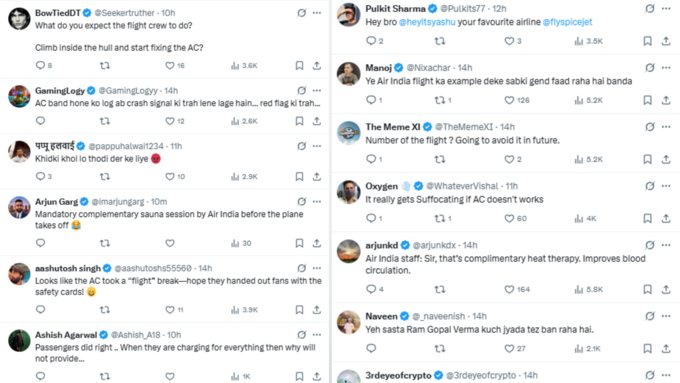The width and height of the screenshot is (680, 383).
Task: Retweet aashutosh singh's AC flight break tweet
Action: coord(105,310)
